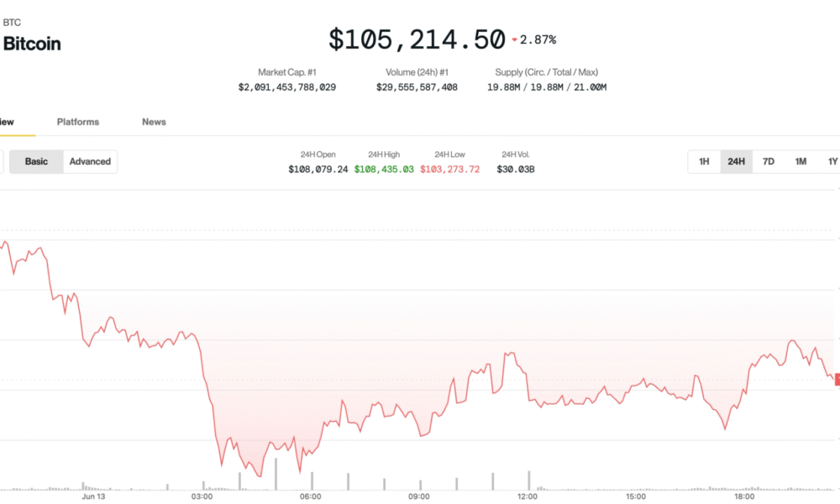The width and height of the screenshot is (840, 504).
Task: Select the Basic chart mode
Action: [x=36, y=162]
